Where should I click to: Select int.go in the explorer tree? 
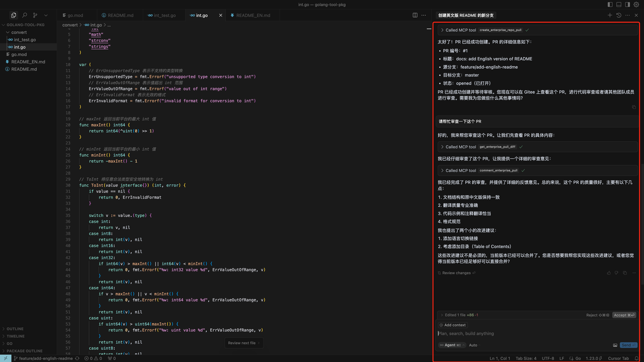28,47
